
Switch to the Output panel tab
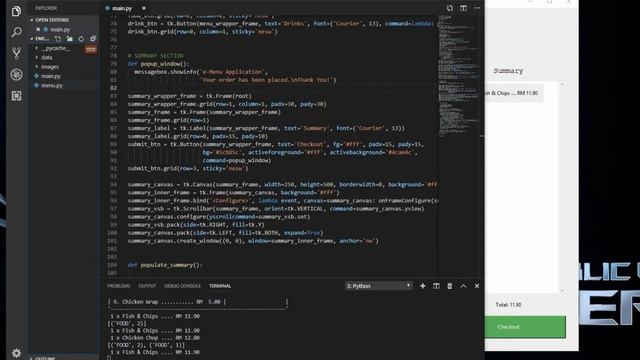(147, 286)
